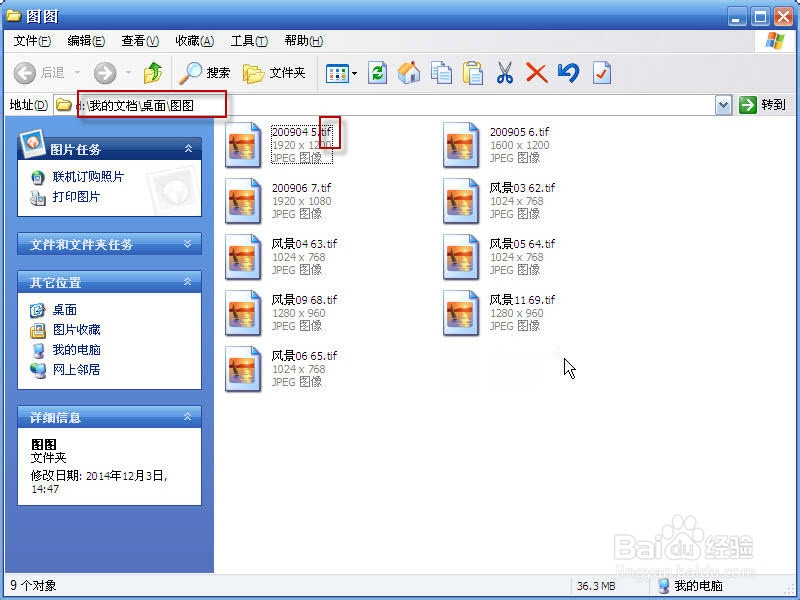
Task: Click the Forward navigation arrow
Action: tap(105, 73)
